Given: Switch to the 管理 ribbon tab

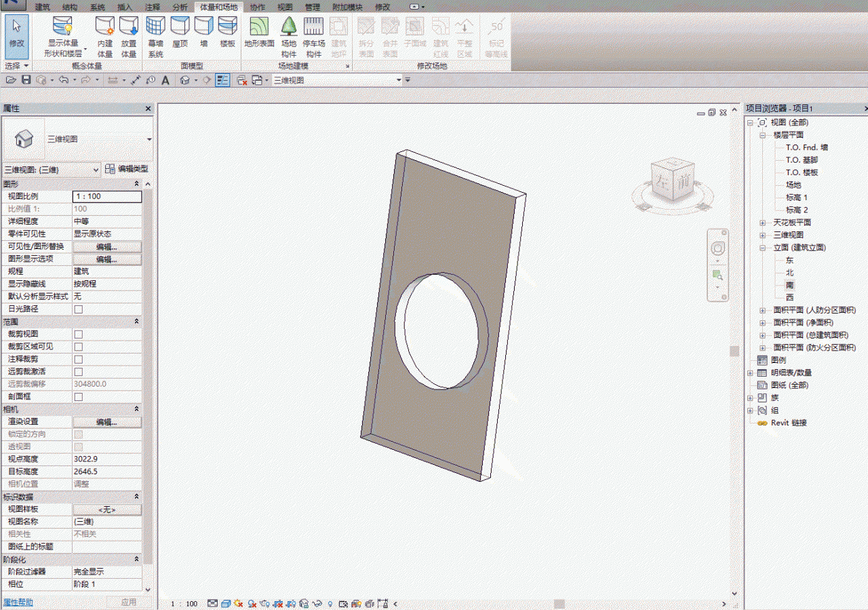Looking at the screenshot, I should click(312, 7).
